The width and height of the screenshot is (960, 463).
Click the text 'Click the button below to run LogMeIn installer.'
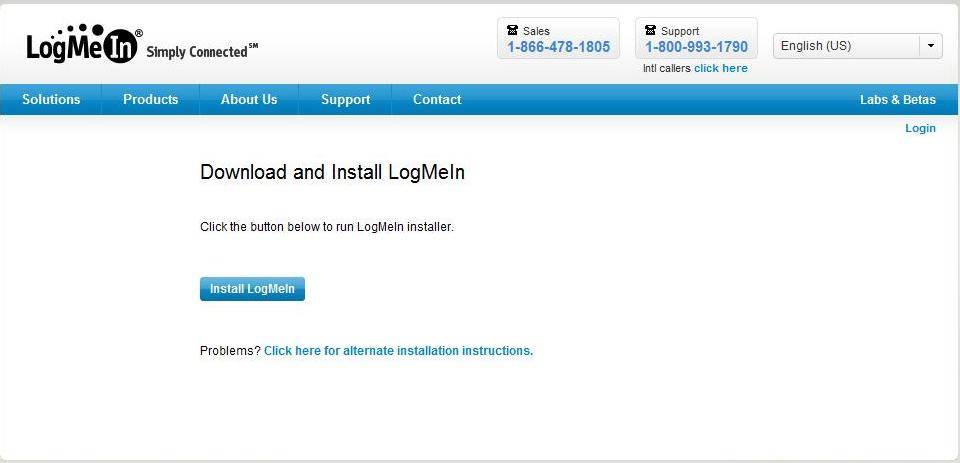pos(327,227)
